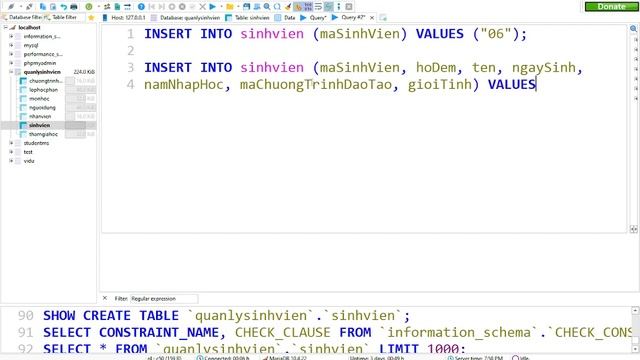Viewport: 640px width, 360px height.
Task: Click the green Donate button
Action: click(x=611, y=7)
